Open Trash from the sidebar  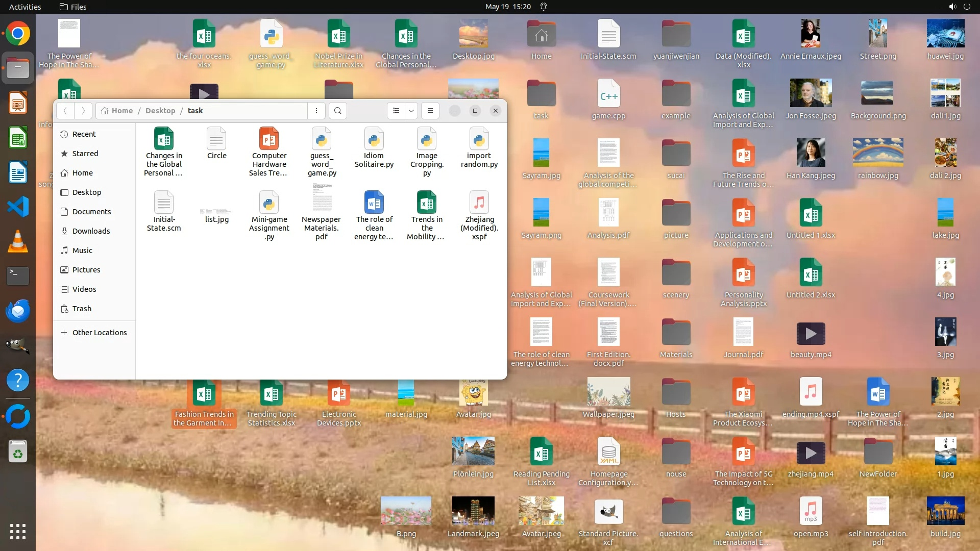pos(82,309)
